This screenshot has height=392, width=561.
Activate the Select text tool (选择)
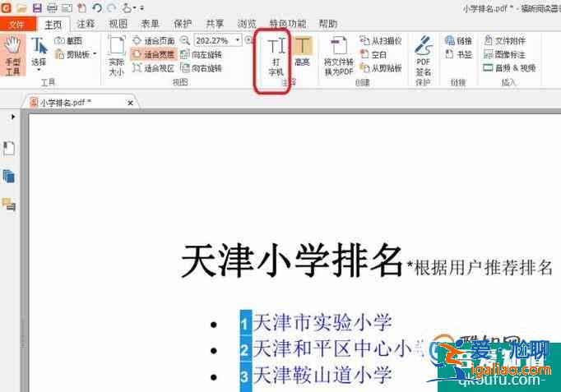click(39, 52)
